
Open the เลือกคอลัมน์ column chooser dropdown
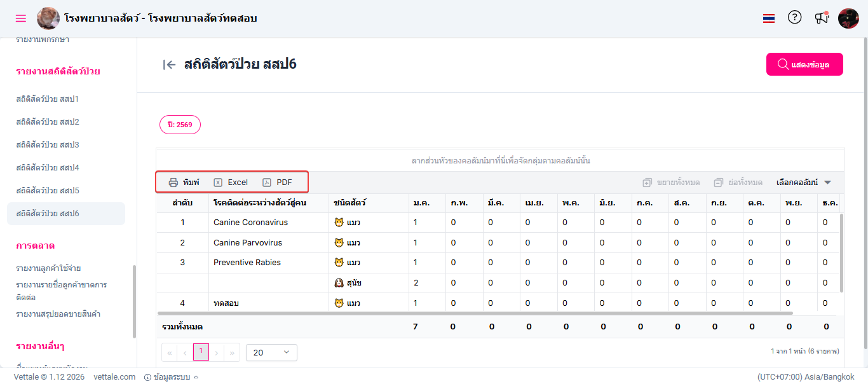[804, 183]
